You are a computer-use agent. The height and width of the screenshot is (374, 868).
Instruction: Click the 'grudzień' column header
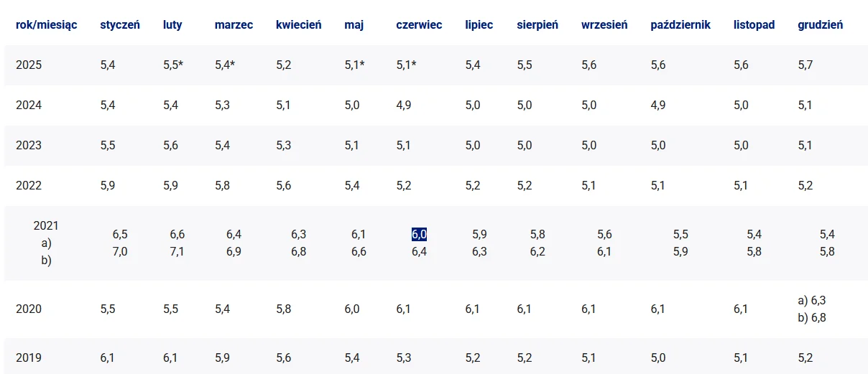coord(820,25)
